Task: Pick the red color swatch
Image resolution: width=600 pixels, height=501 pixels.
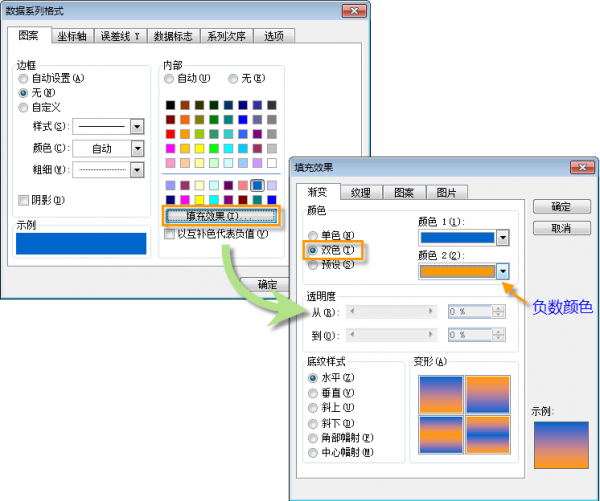Action: pos(170,134)
